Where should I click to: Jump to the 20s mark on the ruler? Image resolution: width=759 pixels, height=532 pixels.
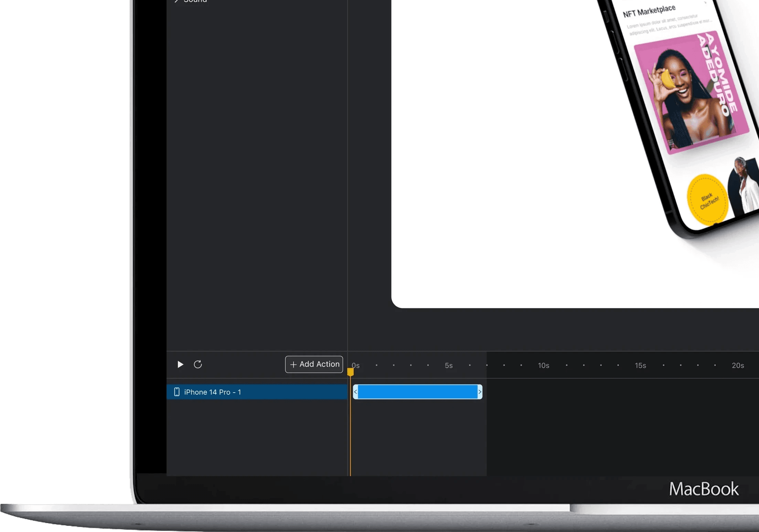tap(737, 365)
